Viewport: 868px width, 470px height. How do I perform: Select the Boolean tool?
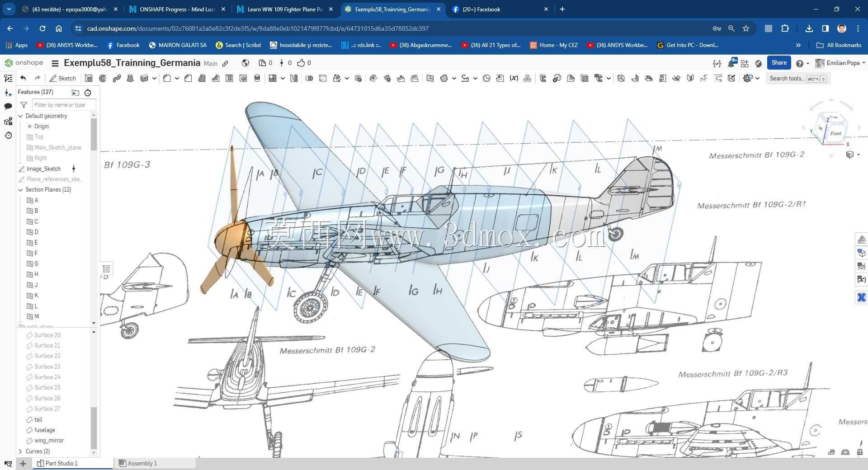[309, 78]
